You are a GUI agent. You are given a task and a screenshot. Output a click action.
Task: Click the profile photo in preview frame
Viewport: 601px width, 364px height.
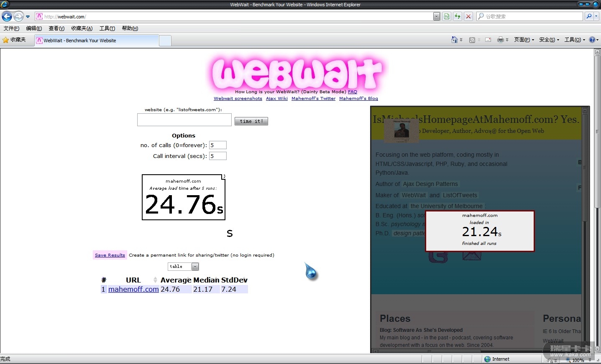(x=402, y=130)
